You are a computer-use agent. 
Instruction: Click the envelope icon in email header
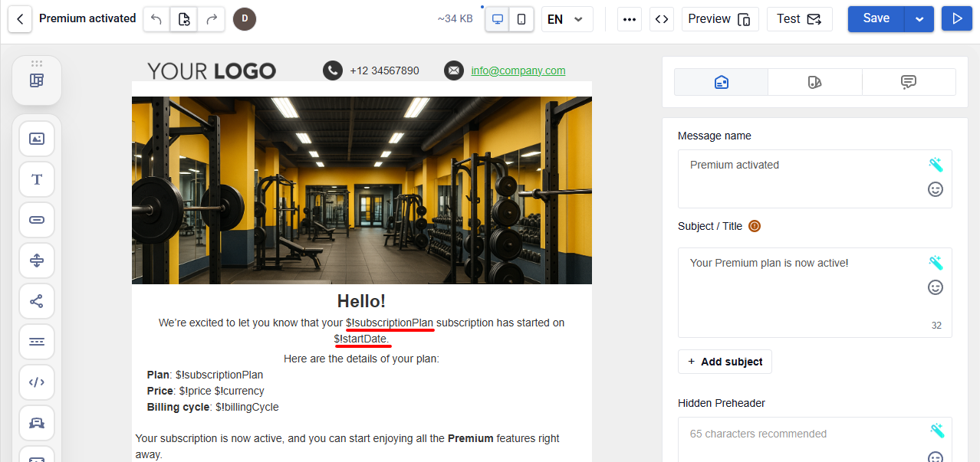point(454,70)
